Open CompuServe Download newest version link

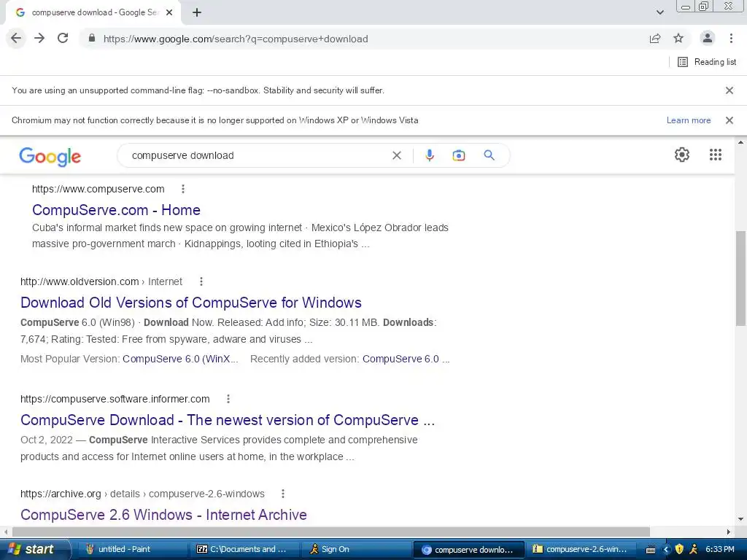(228, 420)
